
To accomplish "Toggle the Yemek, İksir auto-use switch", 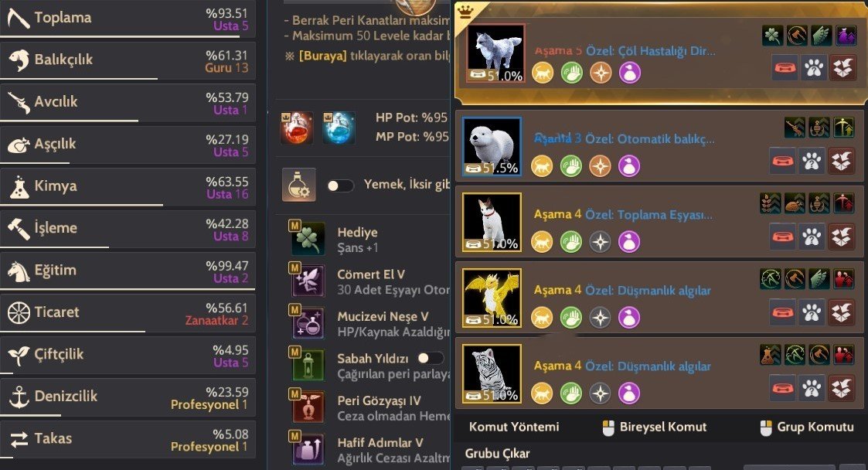I will point(340,186).
